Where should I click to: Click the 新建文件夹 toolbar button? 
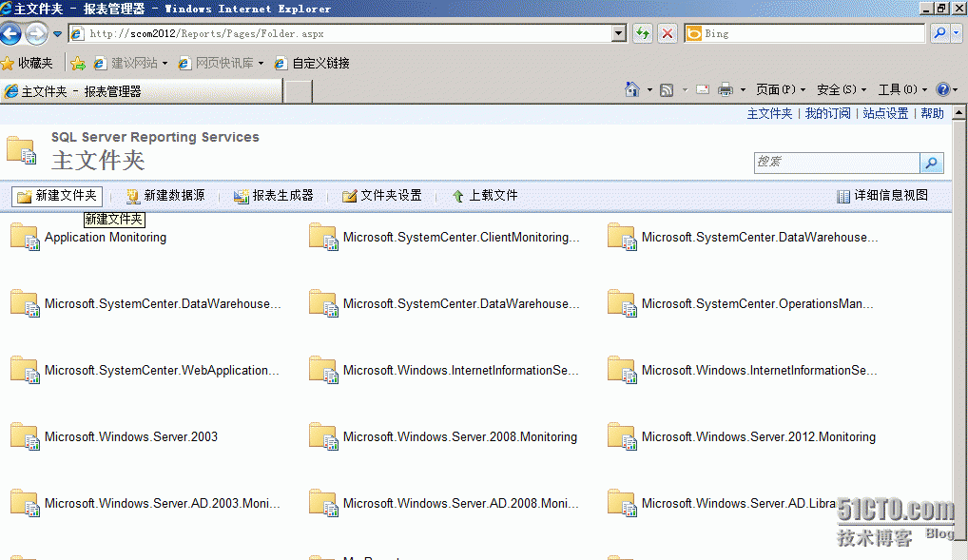coord(57,197)
